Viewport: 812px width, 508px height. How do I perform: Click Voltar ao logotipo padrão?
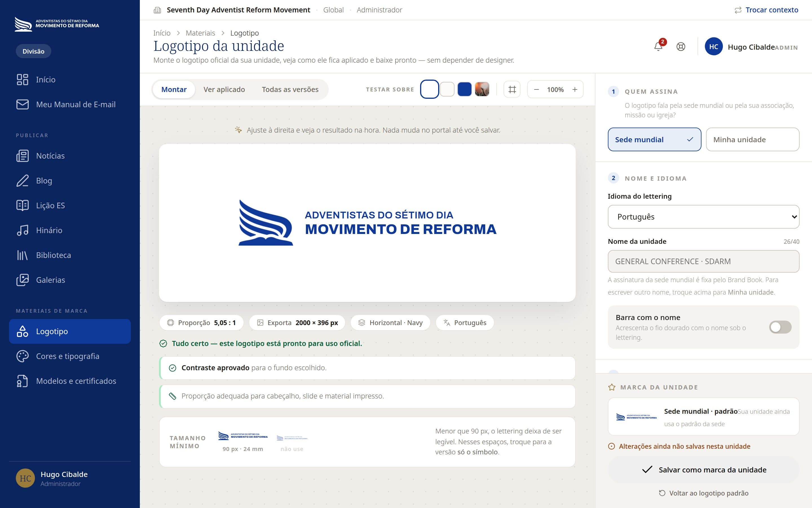tap(703, 493)
